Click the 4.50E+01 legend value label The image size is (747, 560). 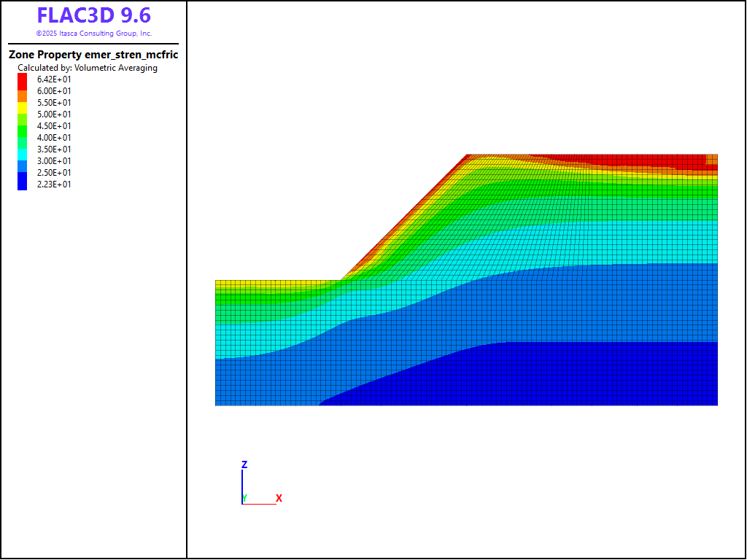click(54, 126)
